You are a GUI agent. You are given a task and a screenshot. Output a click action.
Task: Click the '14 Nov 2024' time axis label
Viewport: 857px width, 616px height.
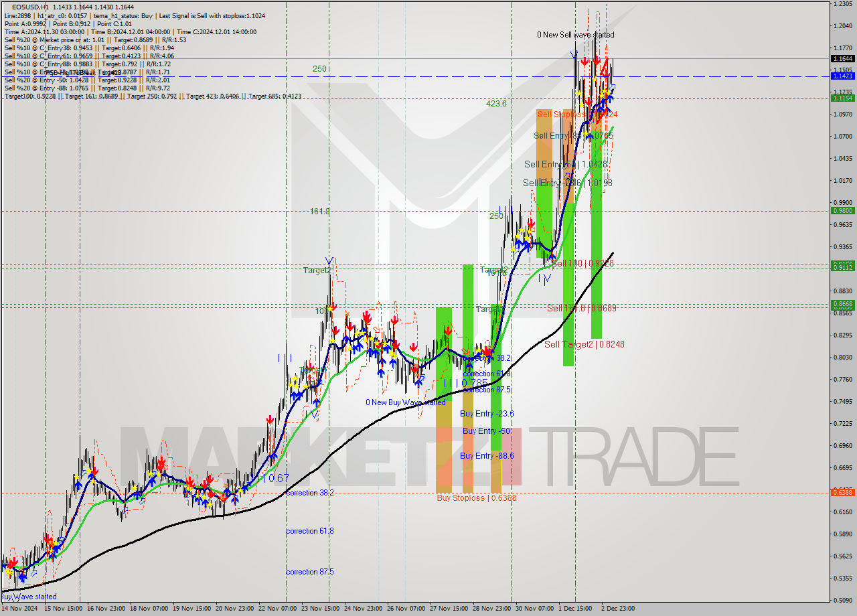pyautogui.click(x=19, y=609)
